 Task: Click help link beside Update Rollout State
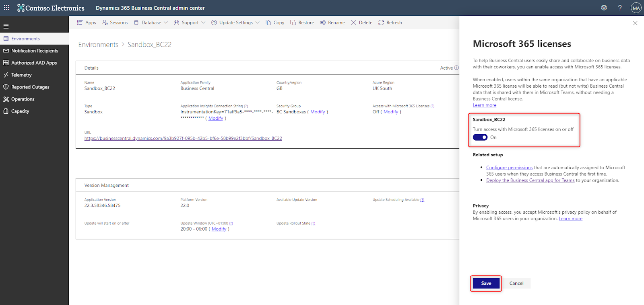(x=313, y=223)
